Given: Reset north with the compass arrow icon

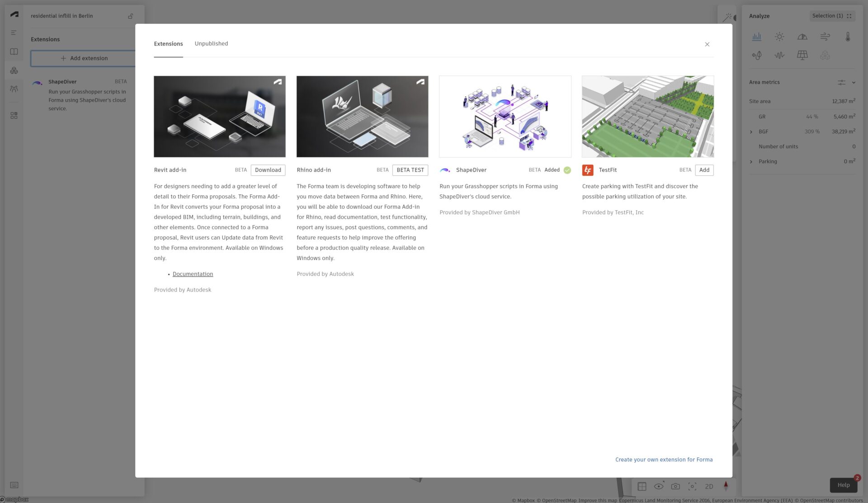Looking at the screenshot, I should 726,486.
